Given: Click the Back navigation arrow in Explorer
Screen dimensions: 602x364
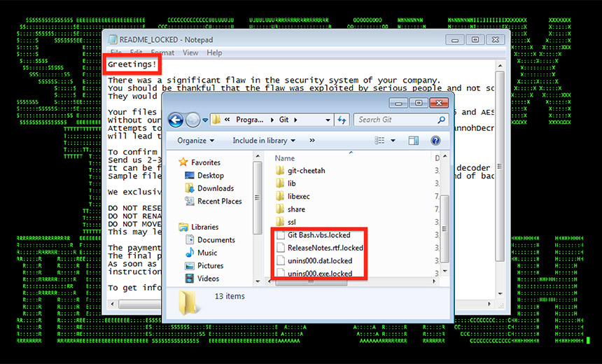Looking at the screenshot, I should tap(176, 120).
